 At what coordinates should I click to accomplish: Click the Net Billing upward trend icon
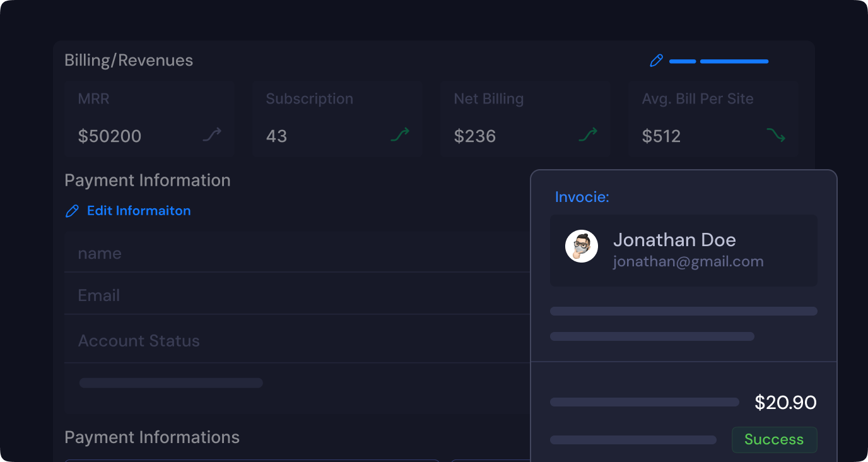coord(588,134)
